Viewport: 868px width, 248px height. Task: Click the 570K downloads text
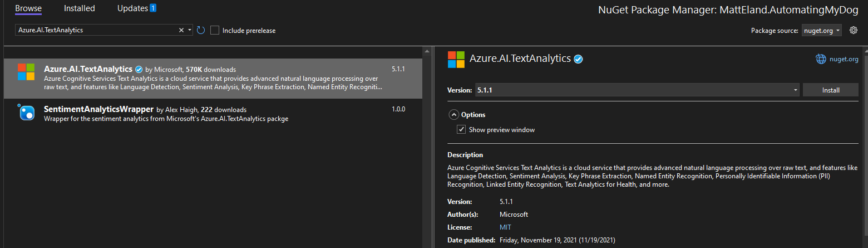click(211, 70)
